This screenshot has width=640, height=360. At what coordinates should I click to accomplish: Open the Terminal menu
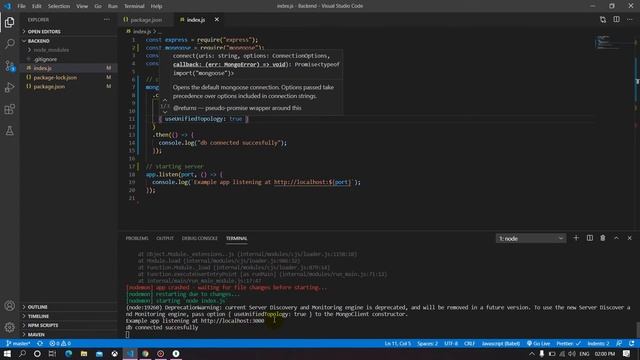[134, 6]
